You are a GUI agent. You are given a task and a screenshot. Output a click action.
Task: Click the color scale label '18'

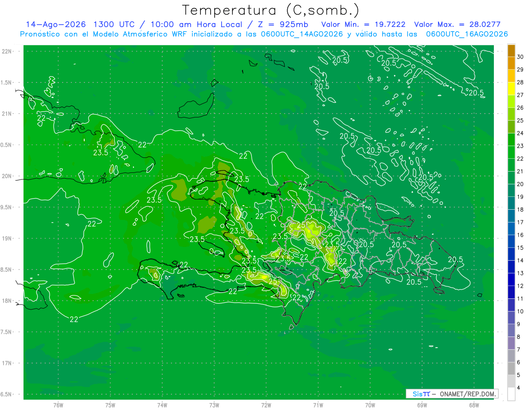(520, 209)
